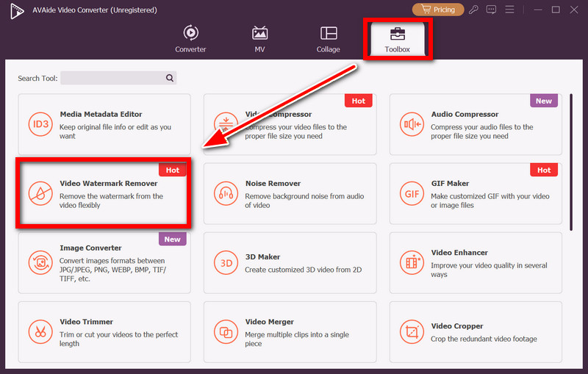Open the Media Metadata Editor ID3 icon
The height and width of the screenshot is (374, 588).
point(39,124)
